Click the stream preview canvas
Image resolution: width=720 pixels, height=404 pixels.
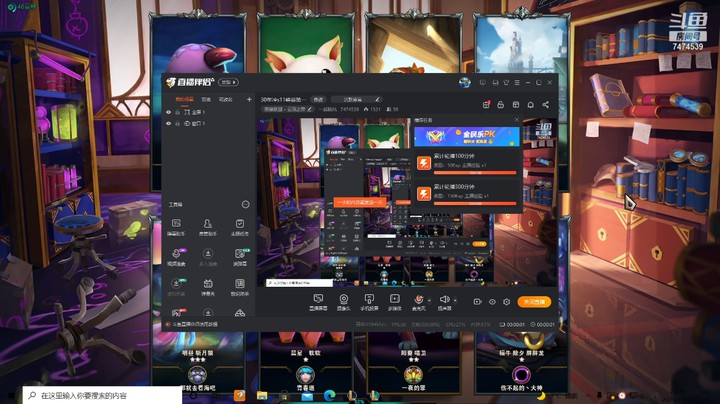(407, 202)
